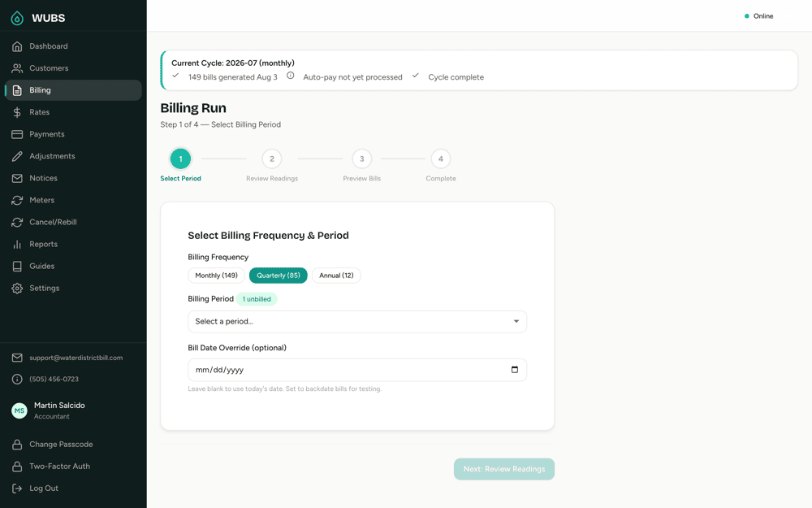Open Rates menu item

73,112
